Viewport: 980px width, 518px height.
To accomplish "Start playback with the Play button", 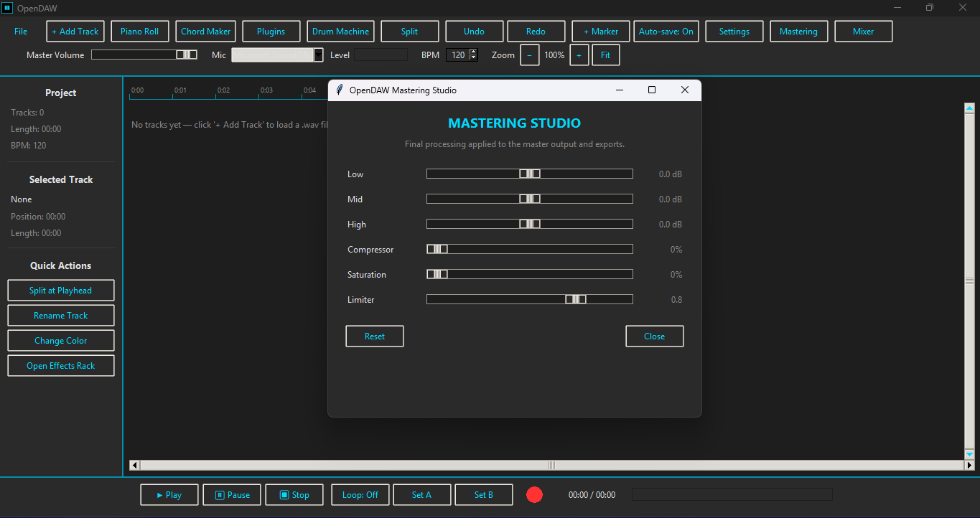I will pyautogui.click(x=169, y=495).
